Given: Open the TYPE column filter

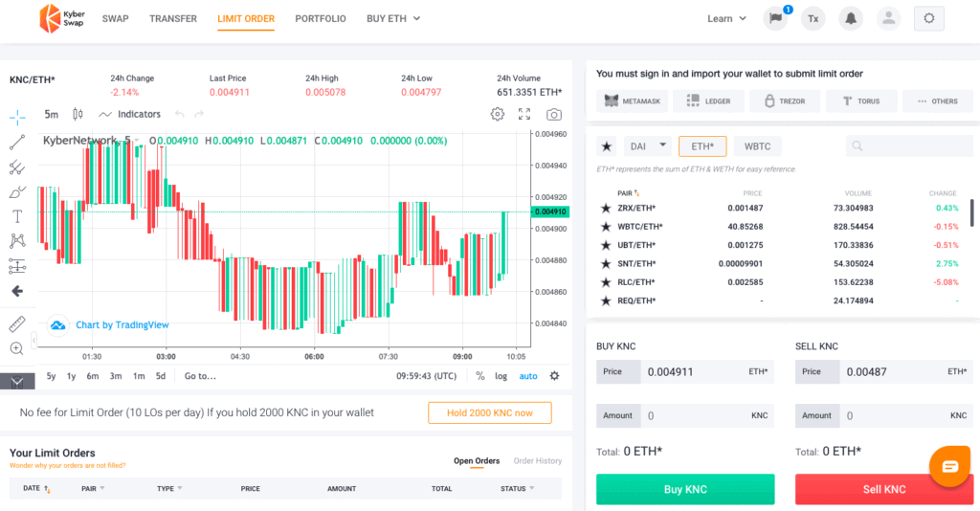Looking at the screenshot, I should pos(169,488).
